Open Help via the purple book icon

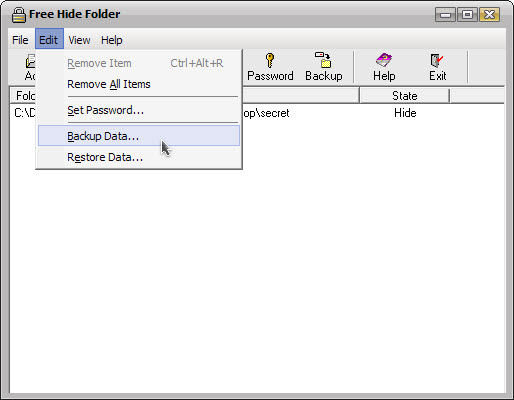point(384,60)
